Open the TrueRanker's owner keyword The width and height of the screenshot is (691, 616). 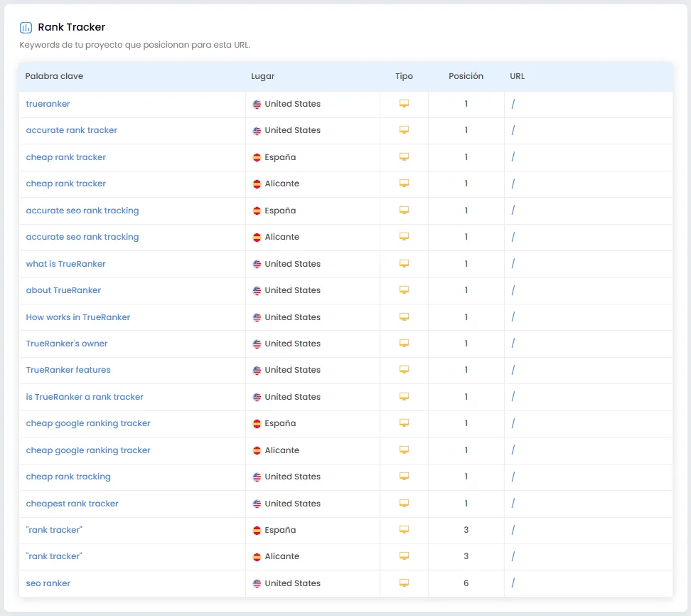(x=67, y=344)
